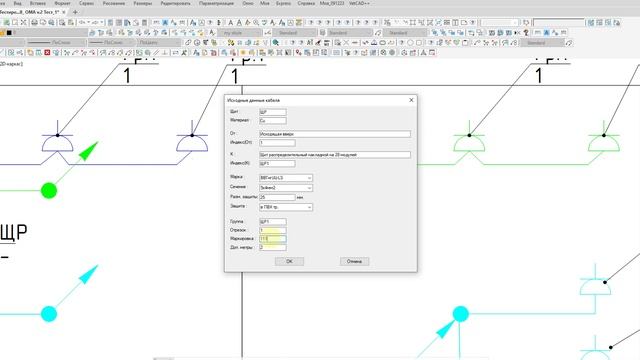This screenshot has height=360, width=640.
Task: Open the Формат menu
Action: [62, 3]
